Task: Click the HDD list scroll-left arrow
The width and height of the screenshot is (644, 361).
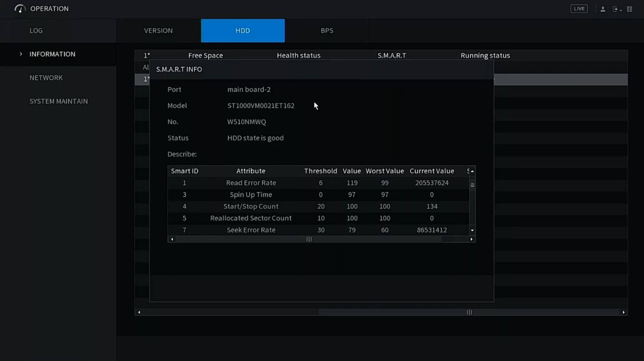Action: (x=139, y=312)
